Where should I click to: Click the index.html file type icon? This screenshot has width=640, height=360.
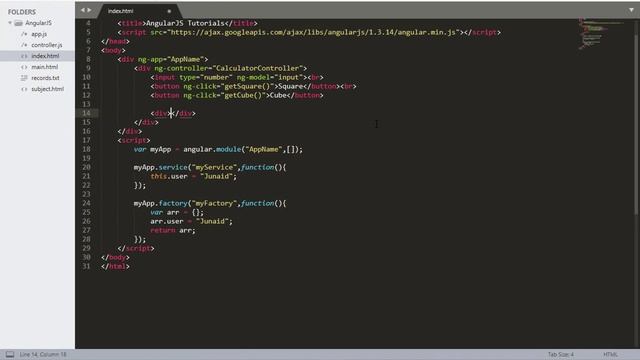click(24, 56)
